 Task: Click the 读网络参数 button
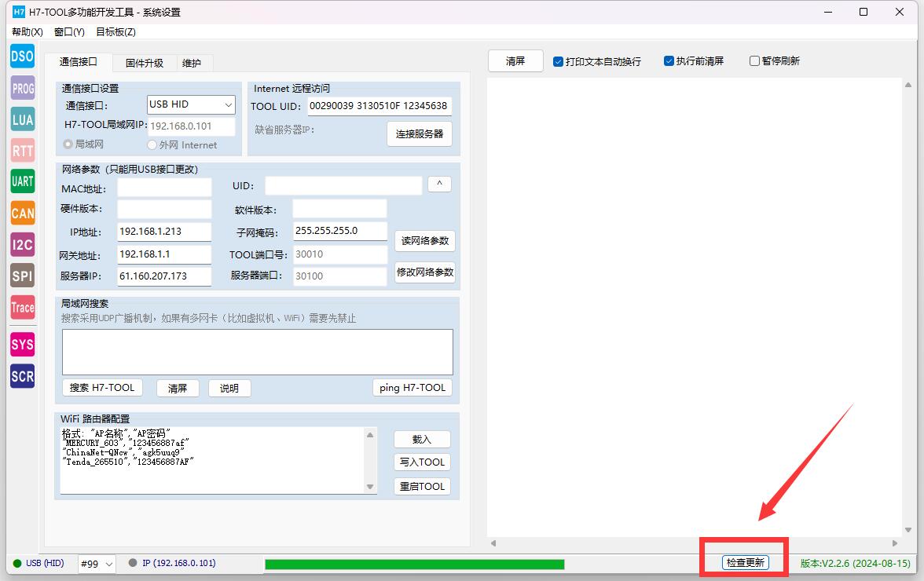(x=425, y=241)
